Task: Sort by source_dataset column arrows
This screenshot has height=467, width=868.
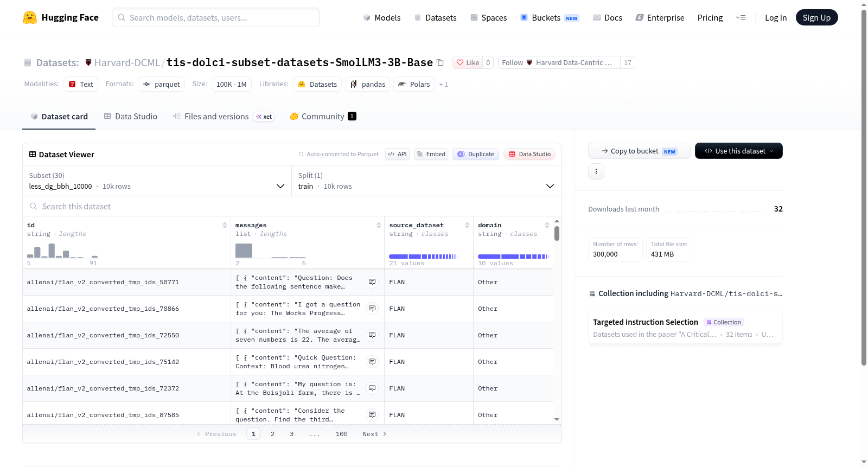Action: pyautogui.click(x=467, y=225)
